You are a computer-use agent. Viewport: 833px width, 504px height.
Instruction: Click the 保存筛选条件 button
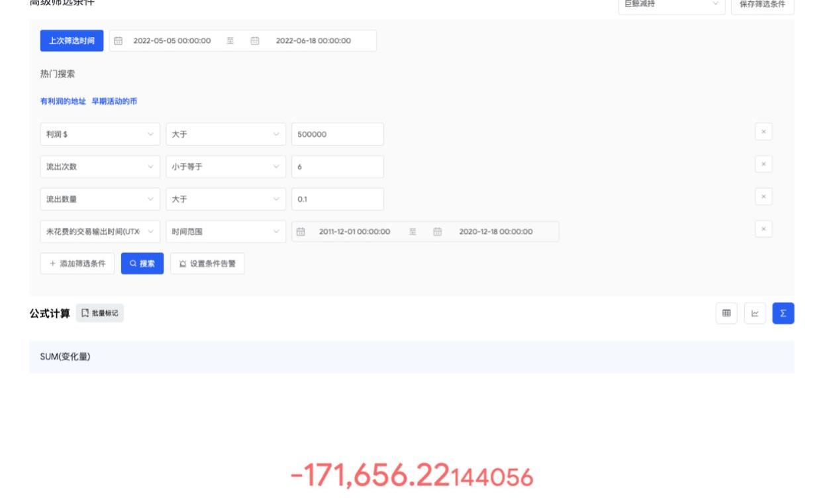coord(762,5)
